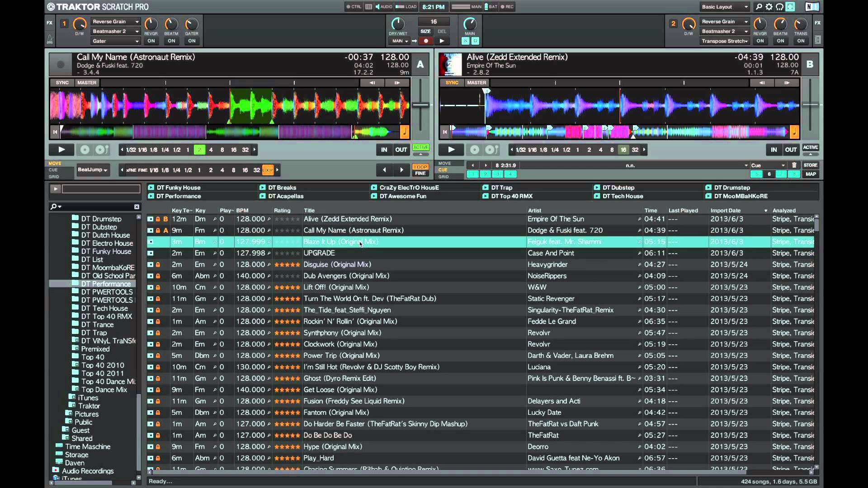Click the trash icon beside the Cue dropdown

pos(795,165)
